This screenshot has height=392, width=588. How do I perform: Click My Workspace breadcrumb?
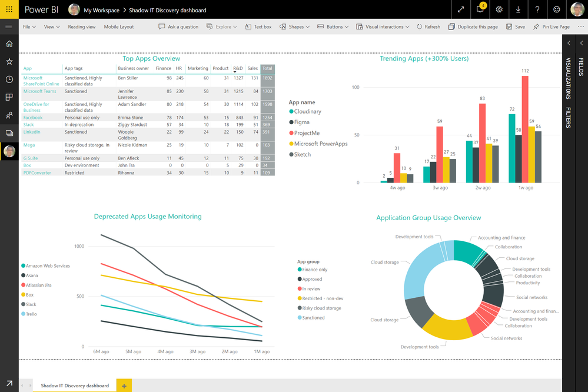coord(101,10)
